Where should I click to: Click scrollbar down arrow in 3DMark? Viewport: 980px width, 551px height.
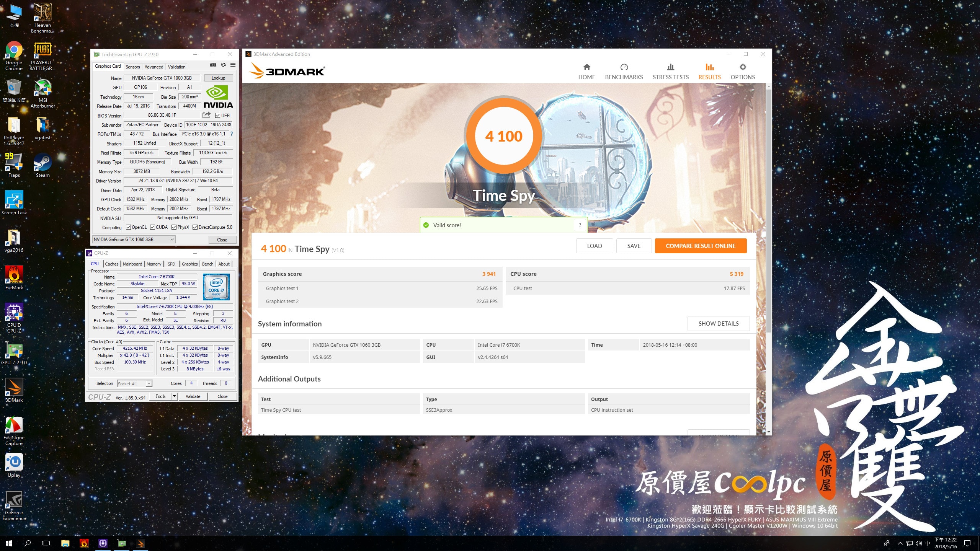(x=768, y=432)
